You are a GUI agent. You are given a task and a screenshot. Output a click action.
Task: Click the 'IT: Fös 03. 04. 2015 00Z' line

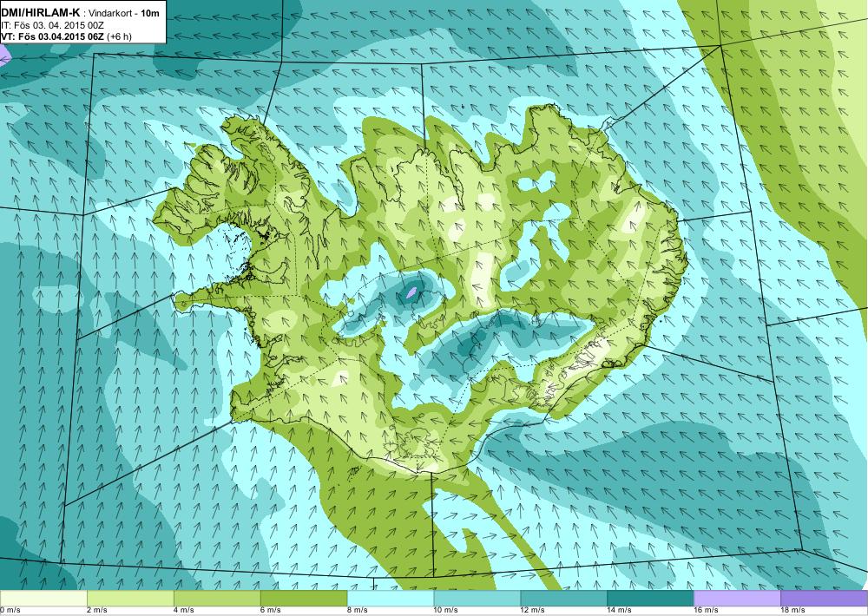52,25
